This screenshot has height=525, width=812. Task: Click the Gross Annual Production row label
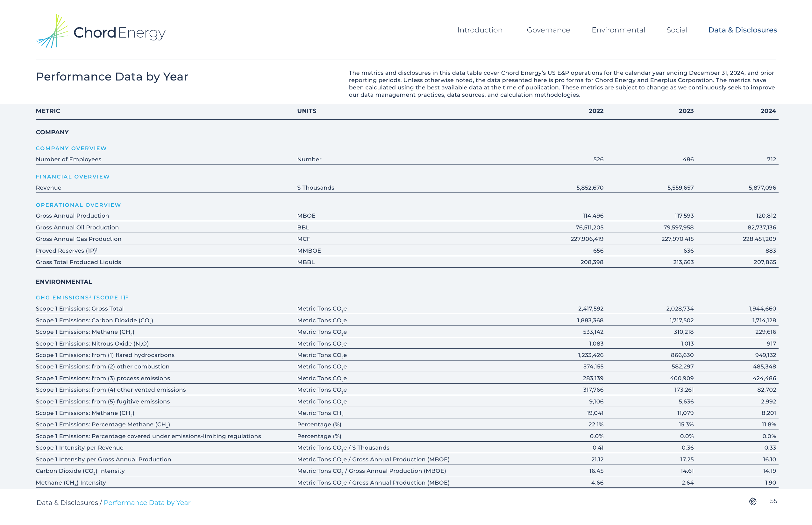[72, 215]
